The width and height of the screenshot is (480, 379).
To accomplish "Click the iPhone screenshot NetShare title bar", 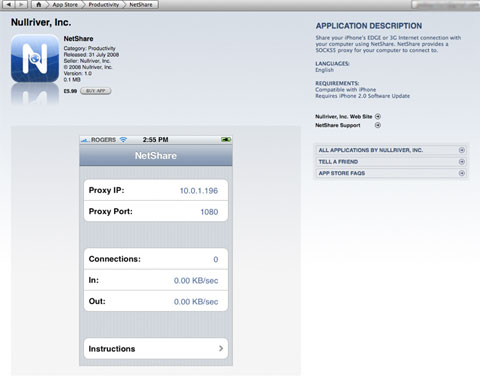I will 156,155.
